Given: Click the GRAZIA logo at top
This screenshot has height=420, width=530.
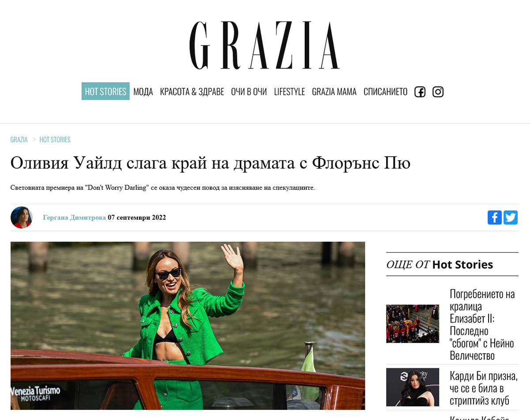Looking at the screenshot, I should pyautogui.click(x=265, y=45).
